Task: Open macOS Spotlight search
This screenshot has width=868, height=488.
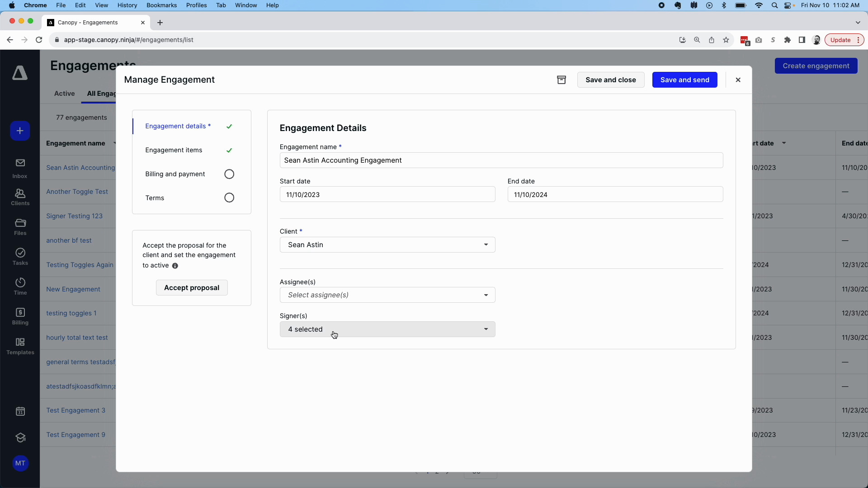Action: [774, 5]
